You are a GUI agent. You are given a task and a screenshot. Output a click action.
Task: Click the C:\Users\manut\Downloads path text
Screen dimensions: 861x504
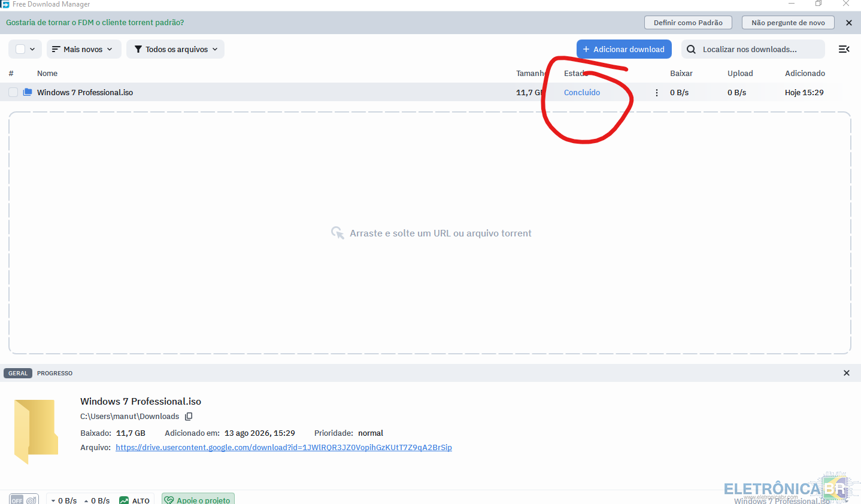(130, 417)
